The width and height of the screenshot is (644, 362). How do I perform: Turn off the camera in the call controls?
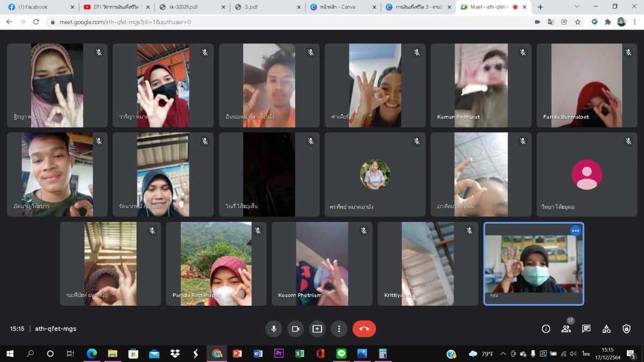[295, 329]
